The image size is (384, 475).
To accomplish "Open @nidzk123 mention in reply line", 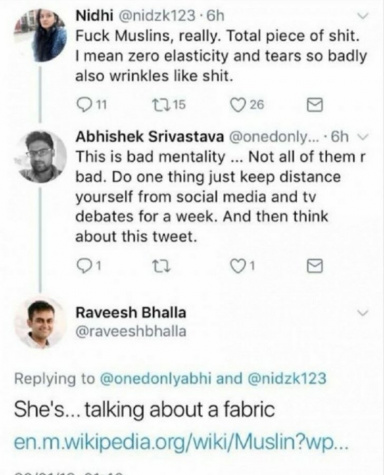I will coord(287,379).
